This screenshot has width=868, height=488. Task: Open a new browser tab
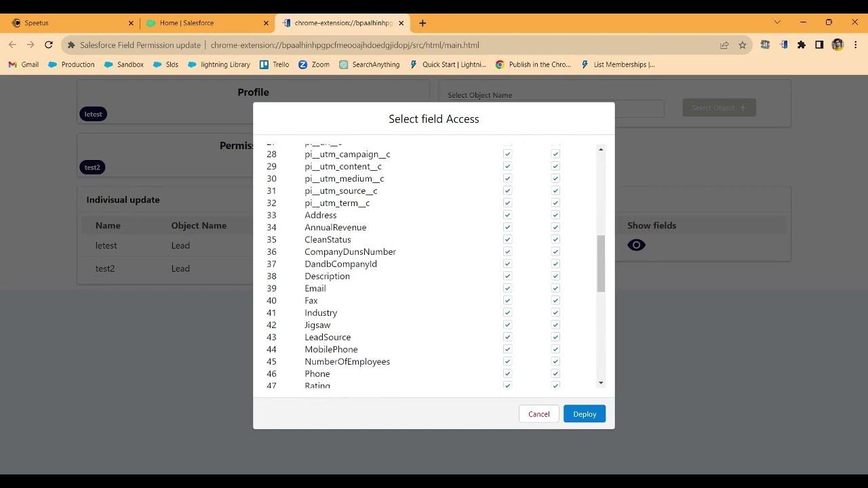coord(422,23)
